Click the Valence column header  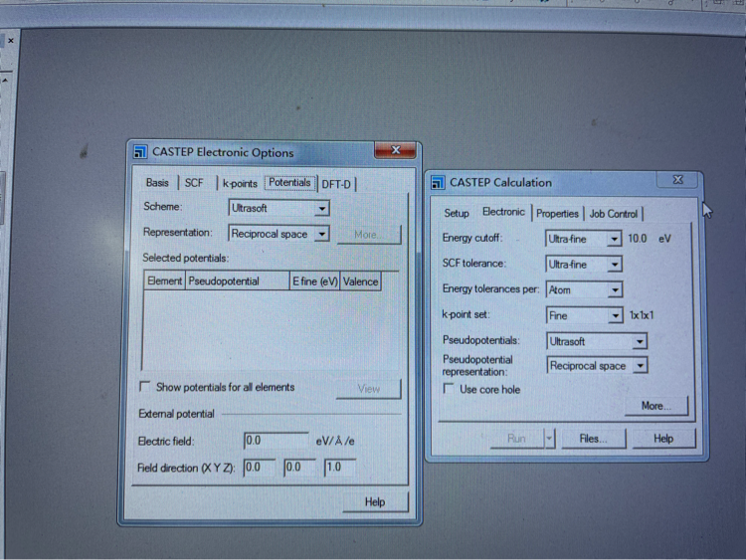[x=361, y=281]
